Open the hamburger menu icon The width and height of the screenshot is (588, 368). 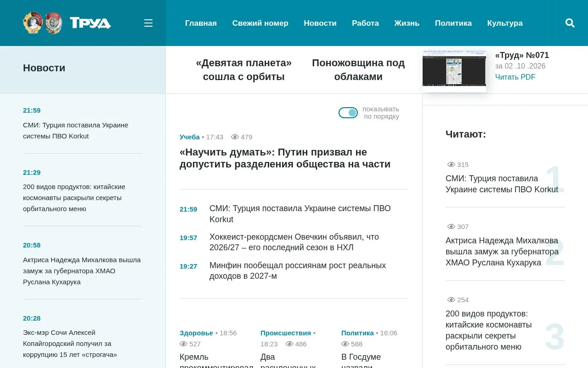point(148,23)
